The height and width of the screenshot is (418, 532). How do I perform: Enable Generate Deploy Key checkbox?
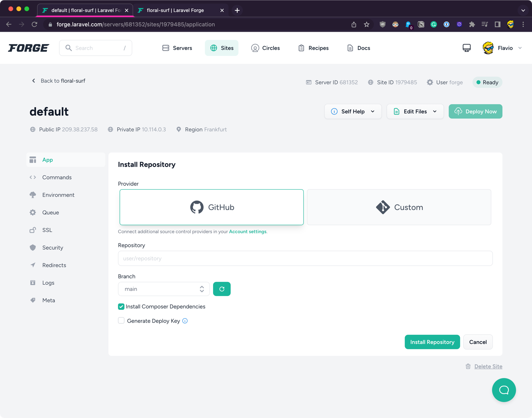[121, 321]
